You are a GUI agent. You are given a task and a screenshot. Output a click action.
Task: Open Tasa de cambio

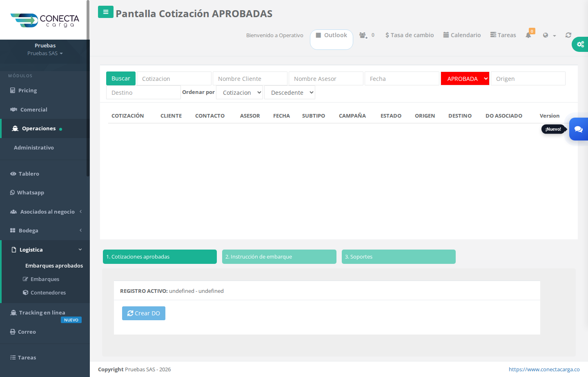(410, 35)
